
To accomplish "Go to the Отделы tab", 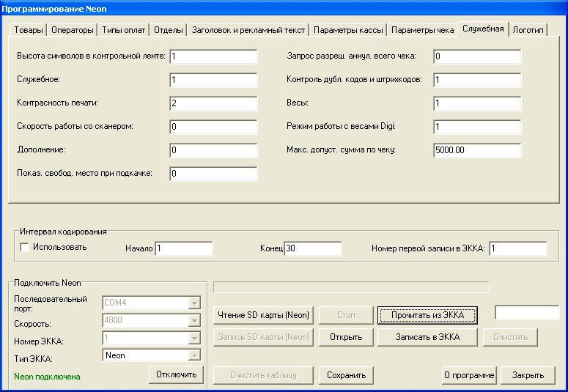I will (x=168, y=30).
